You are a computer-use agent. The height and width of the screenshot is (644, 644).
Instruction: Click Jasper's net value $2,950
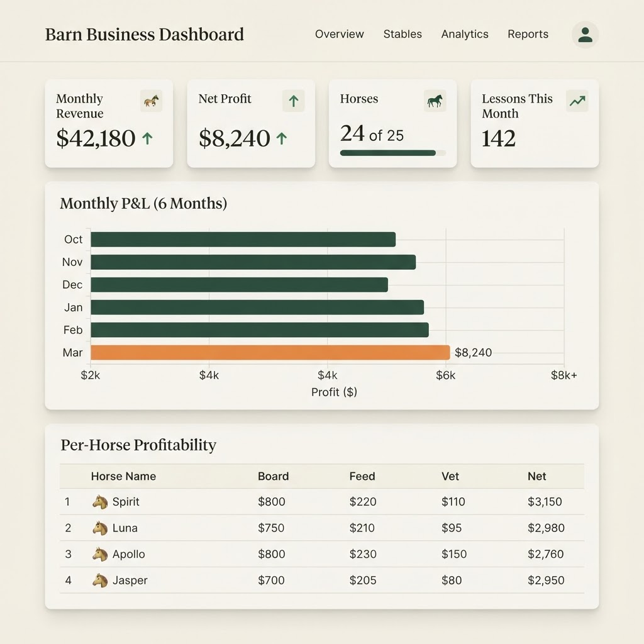pos(546,580)
